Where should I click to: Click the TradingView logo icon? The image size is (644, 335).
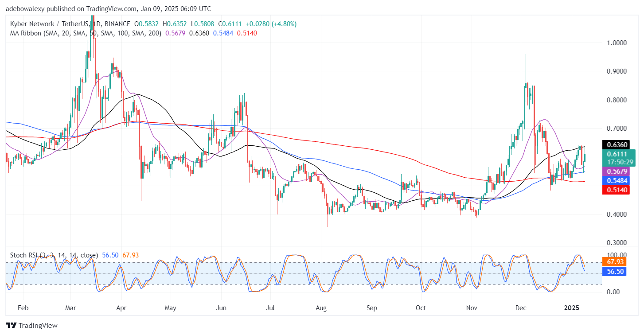(12, 325)
